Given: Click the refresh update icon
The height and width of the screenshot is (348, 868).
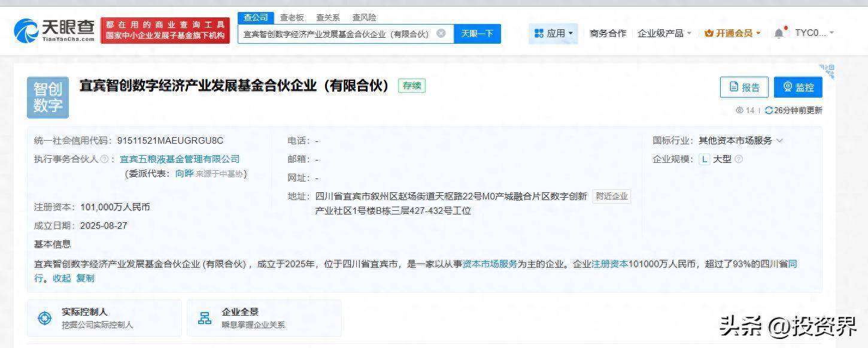Looking at the screenshot, I should [x=769, y=110].
